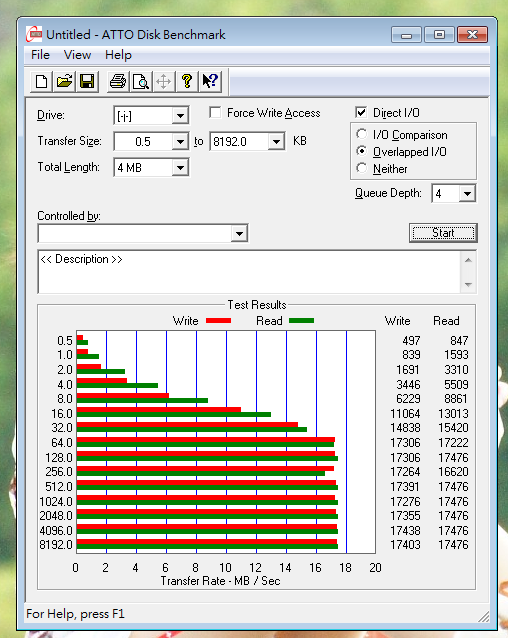Click the Description scrollbar down arrow
Viewport: 508px width, 638px height.
[x=468, y=284]
